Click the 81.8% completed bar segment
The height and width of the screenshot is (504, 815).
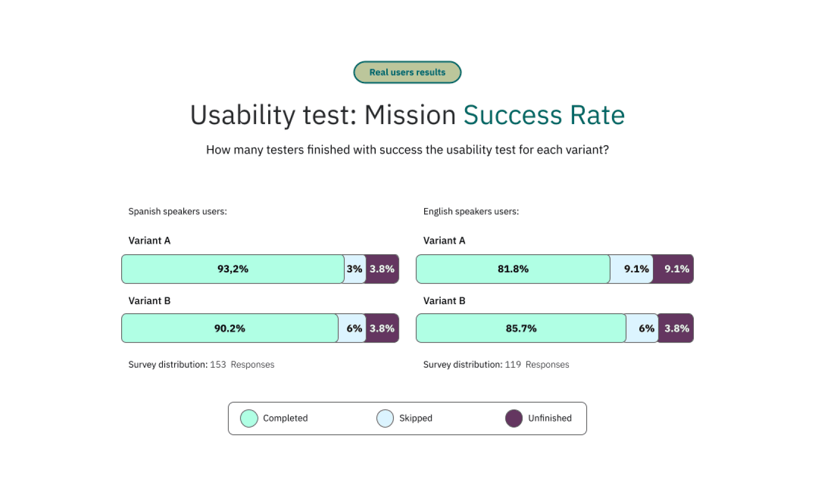(513, 269)
